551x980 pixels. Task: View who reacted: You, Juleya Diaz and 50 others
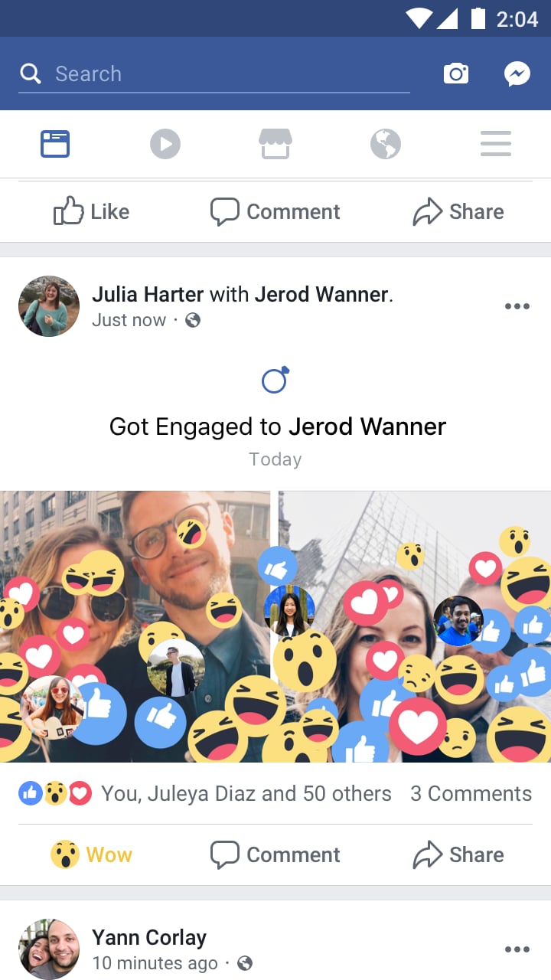pyautogui.click(x=246, y=793)
